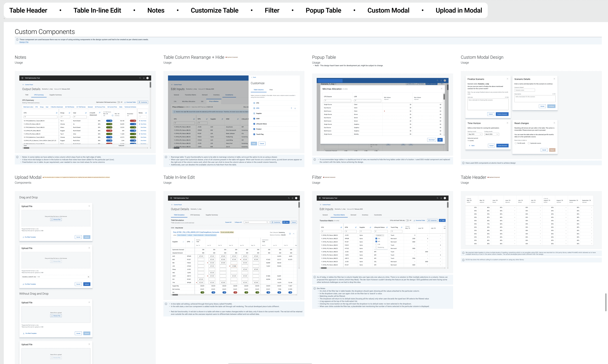This screenshot has height=364, width=608.
Task: Open the Design File link
Action: point(24,42)
